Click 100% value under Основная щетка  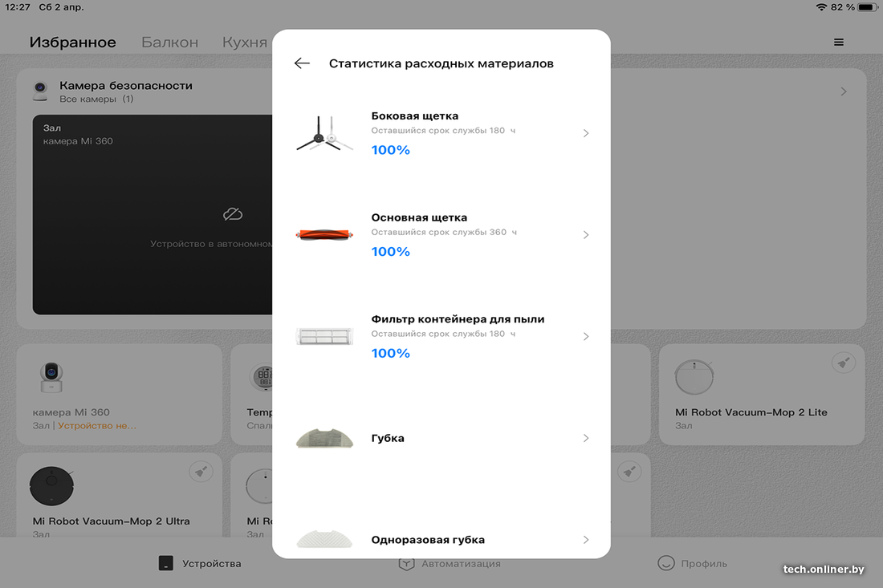click(x=390, y=252)
